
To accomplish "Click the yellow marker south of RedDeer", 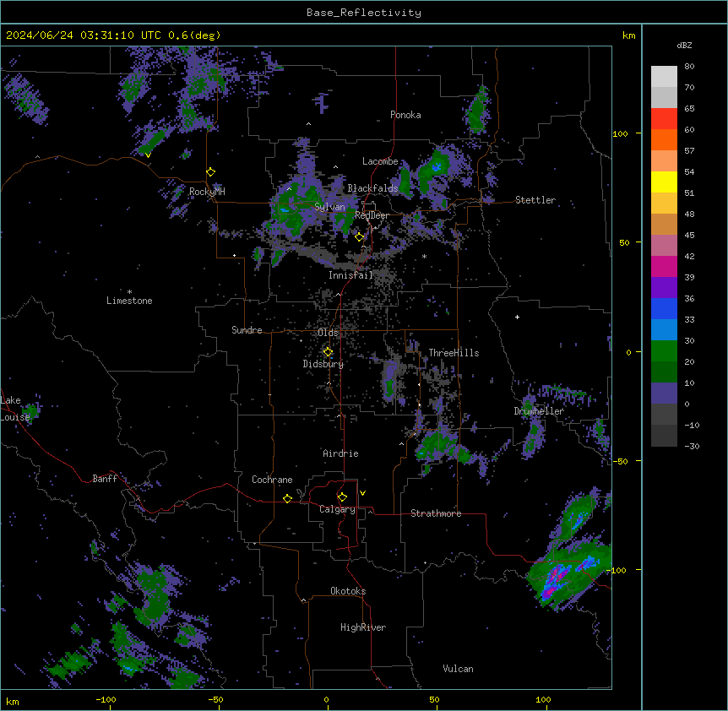I will tap(359, 237).
